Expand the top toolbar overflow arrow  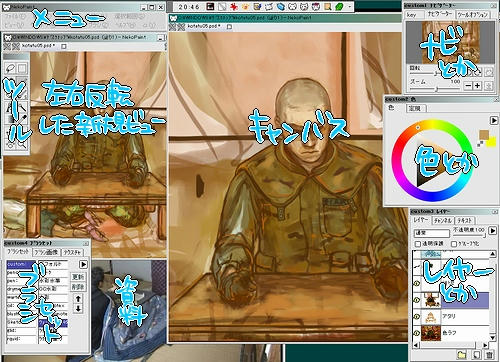(349, 6)
